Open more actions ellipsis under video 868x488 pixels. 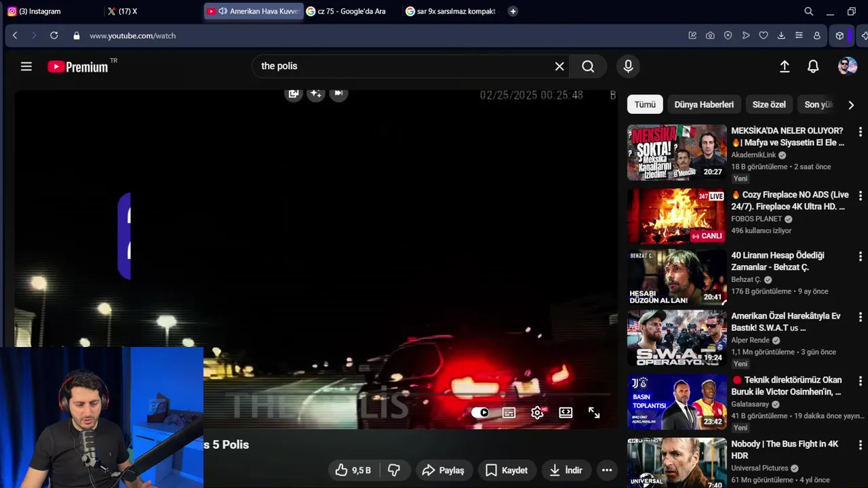click(607, 470)
